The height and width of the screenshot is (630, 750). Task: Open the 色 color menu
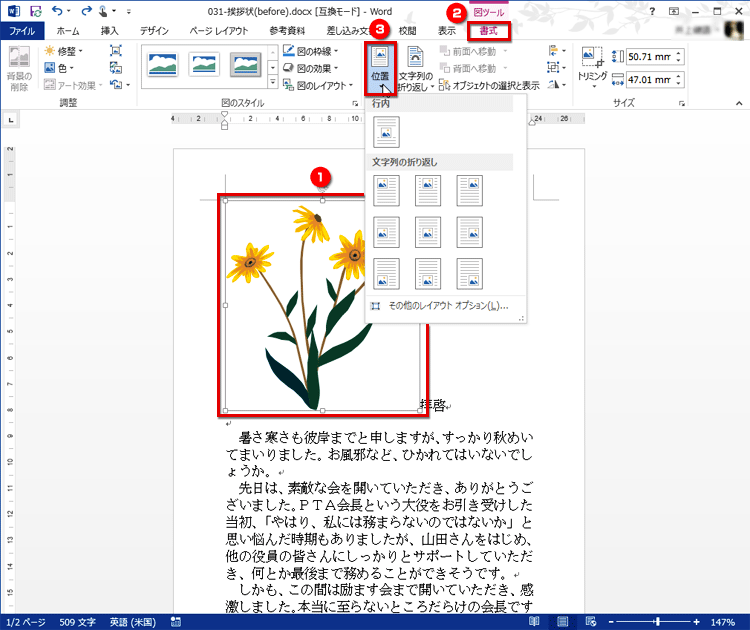(x=59, y=68)
